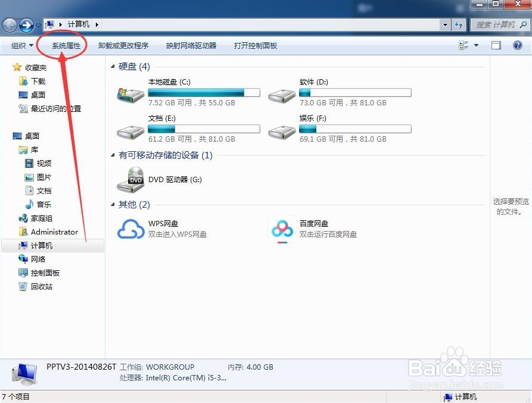Screen dimensions: 532x403
Task: Click 卸载或更改程序 on the toolbar
Action: coord(123,45)
